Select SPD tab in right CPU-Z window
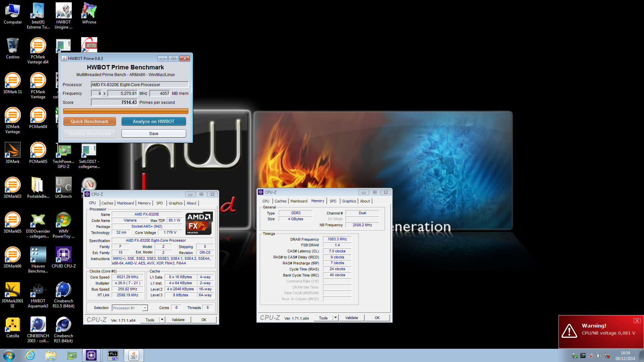This screenshot has height=362, width=644. [333, 201]
